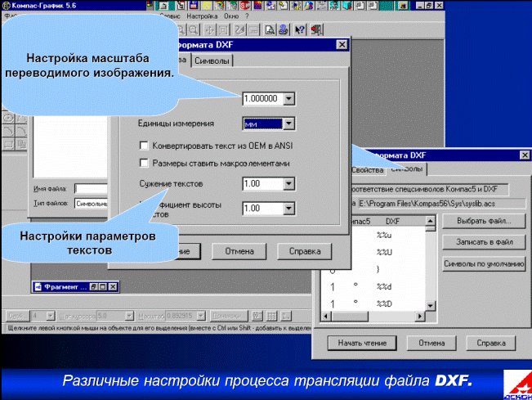
Task: Click scroll up arrow of symbols list
Action: [x=430, y=221]
